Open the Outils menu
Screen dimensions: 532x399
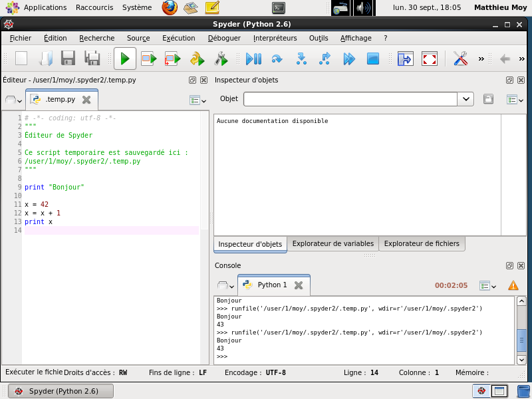point(319,38)
